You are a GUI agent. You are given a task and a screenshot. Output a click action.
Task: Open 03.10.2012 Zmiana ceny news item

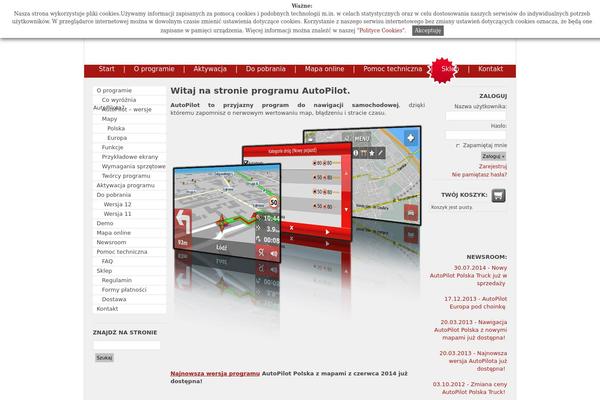point(470,388)
